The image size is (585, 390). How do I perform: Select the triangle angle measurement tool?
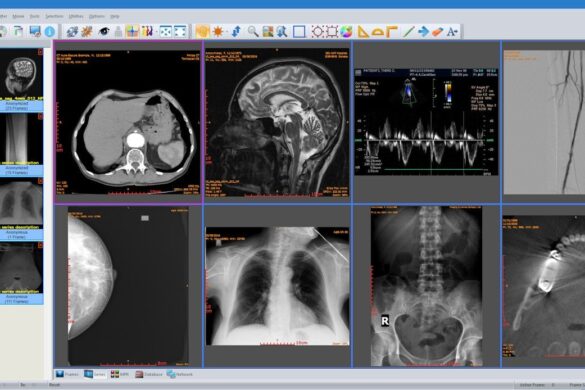(363, 32)
